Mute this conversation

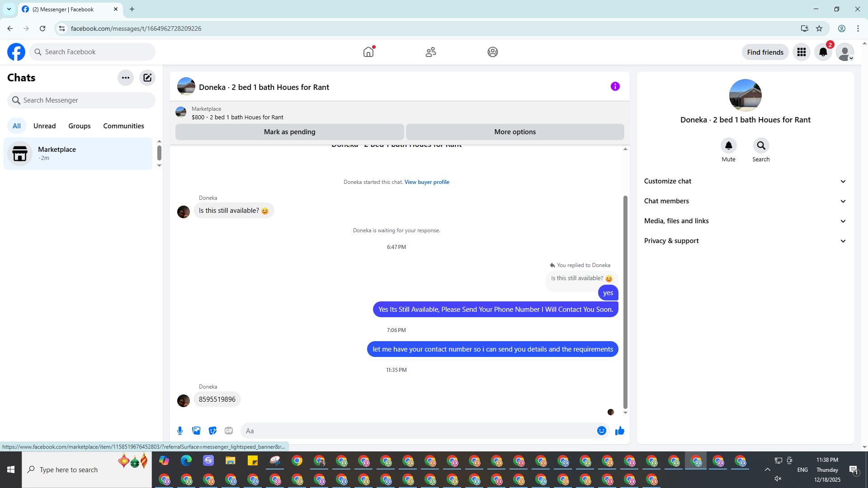pos(728,146)
